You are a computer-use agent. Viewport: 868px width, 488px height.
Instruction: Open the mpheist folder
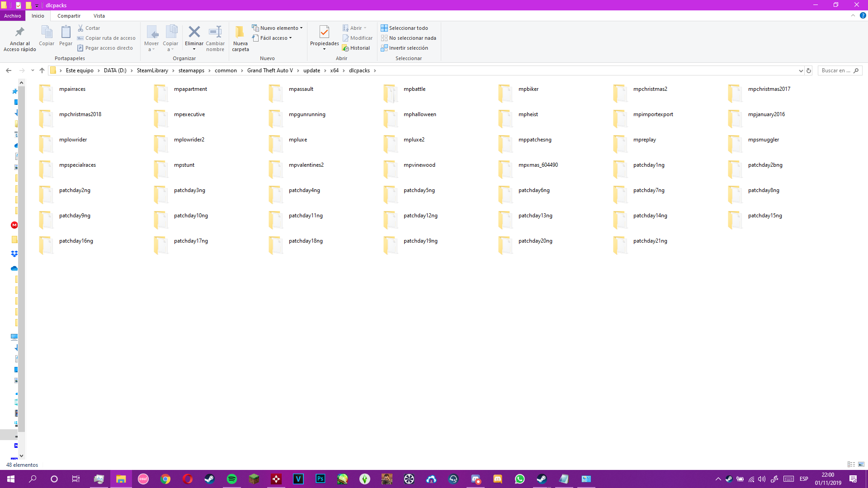pos(528,114)
